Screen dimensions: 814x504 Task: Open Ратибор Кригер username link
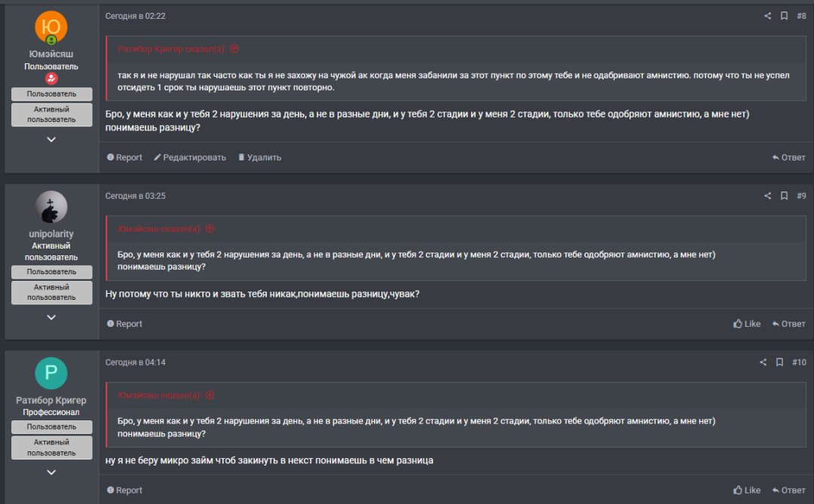tap(51, 401)
